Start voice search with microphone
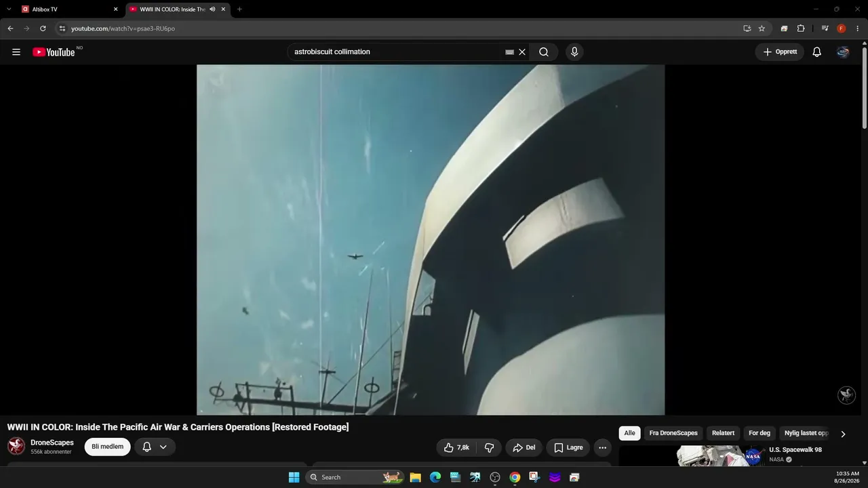This screenshot has height=488, width=868. click(x=574, y=52)
